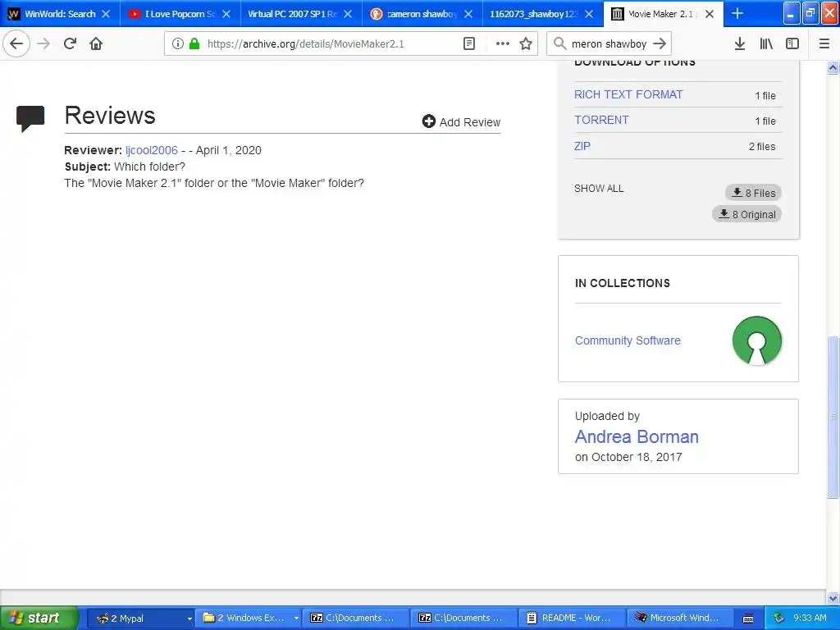This screenshot has width=840, height=630.
Task: Open the Windows Start menu
Action: pos(39,618)
